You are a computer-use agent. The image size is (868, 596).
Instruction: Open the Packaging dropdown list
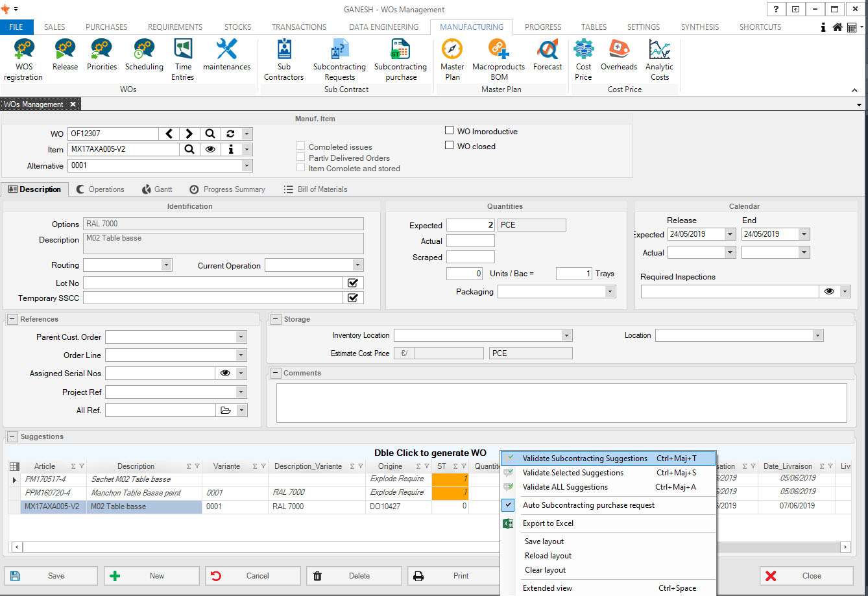coord(609,292)
